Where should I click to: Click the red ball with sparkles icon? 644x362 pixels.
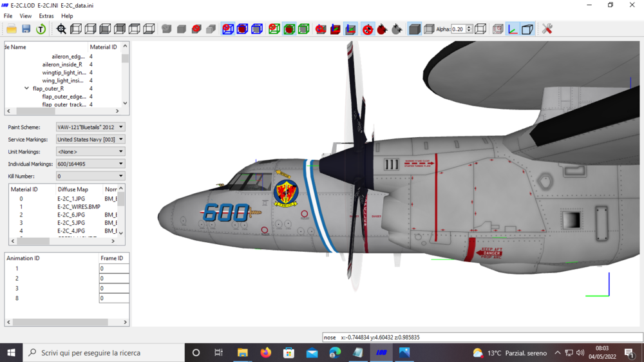point(382,29)
